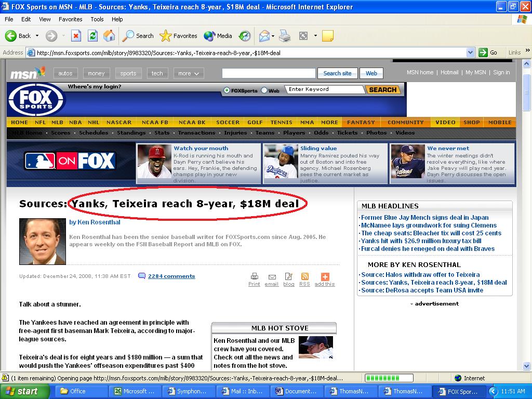Expand the MSN 'more' dropdown

pyautogui.click(x=189, y=73)
